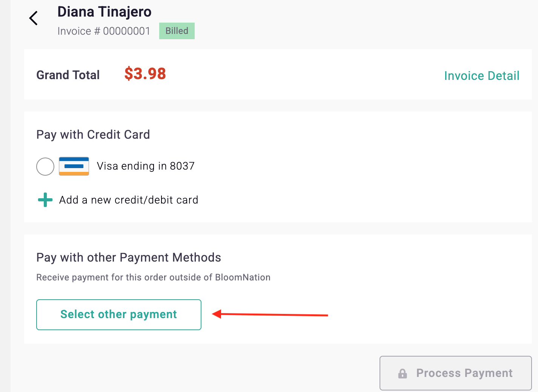Viewport: 538px width, 392px height.
Task: Click the Pay with Credit Card heading
Action: 93,135
